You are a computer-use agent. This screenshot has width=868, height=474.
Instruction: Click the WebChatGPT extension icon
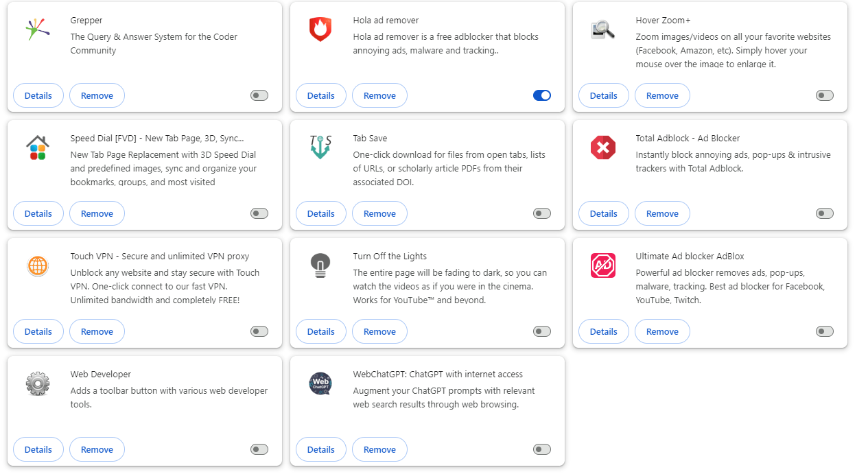tap(320, 383)
